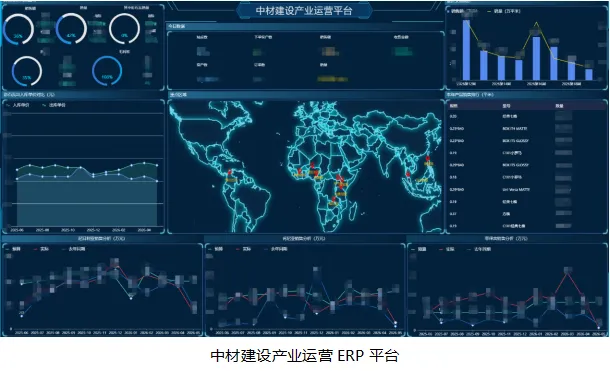
Task: Toggle 去年同期 legend in the bottom-right chart
Action: pos(479,249)
